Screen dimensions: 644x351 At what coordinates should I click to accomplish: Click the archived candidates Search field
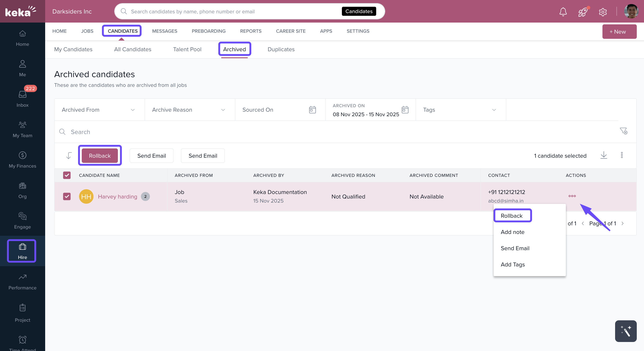pyautogui.click(x=325, y=132)
